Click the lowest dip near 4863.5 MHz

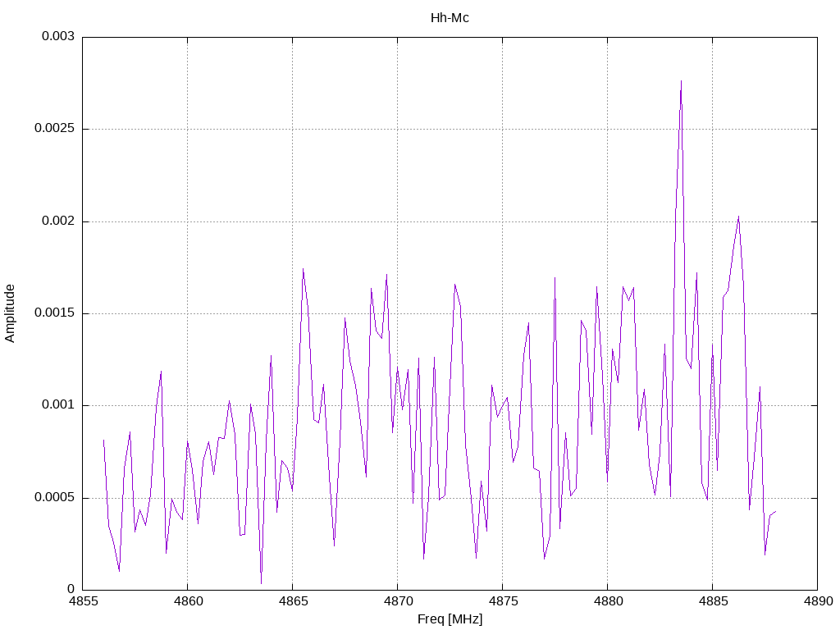coord(261,583)
